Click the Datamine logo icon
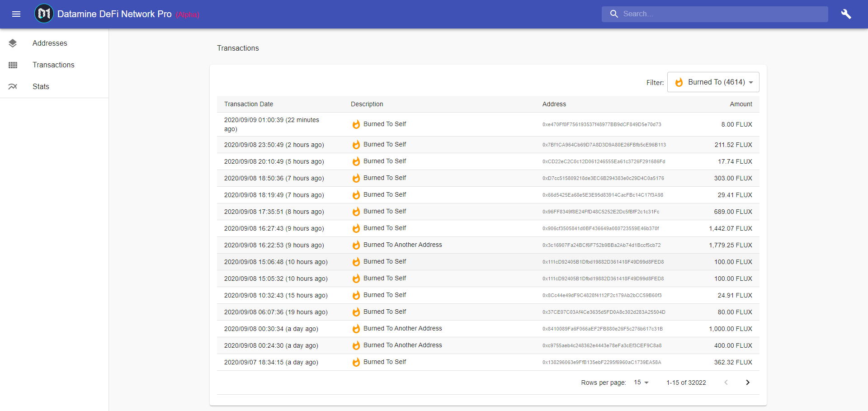 tap(44, 14)
